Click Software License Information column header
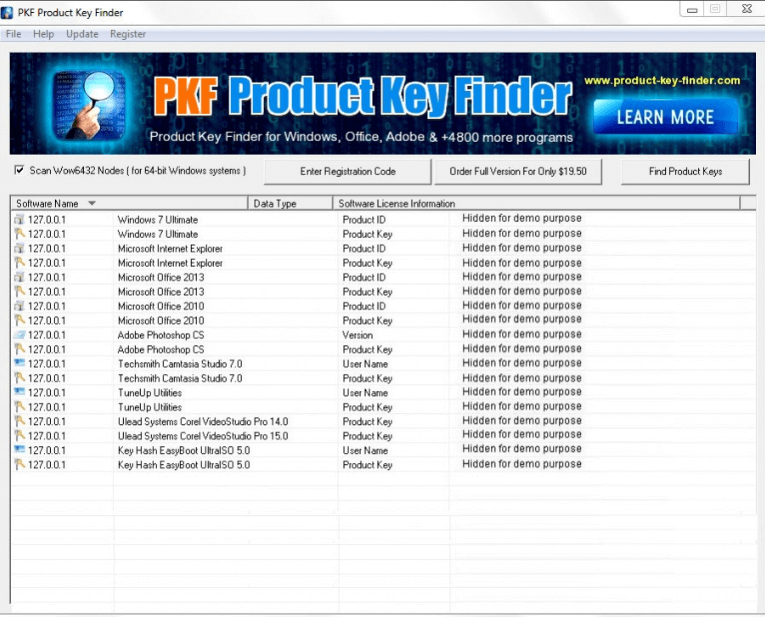The width and height of the screenshot is (765, 617). point(536,203)
